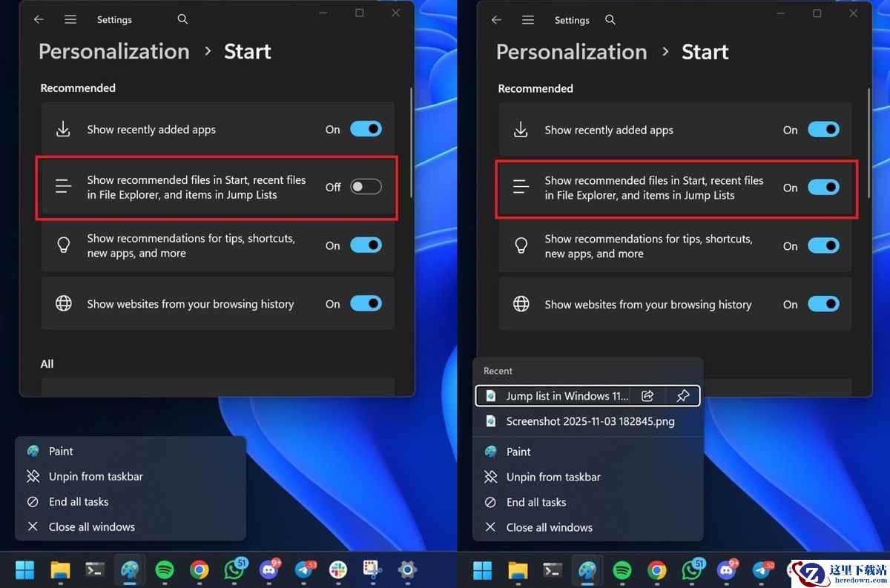Click Close all windows in the menu with Recent files

pyautogui.click(x=549, y=527)
